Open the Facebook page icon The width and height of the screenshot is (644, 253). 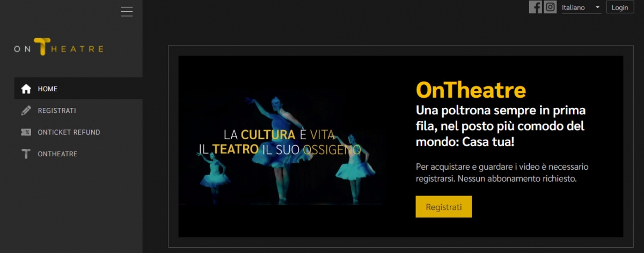click(x=535, y=7)
